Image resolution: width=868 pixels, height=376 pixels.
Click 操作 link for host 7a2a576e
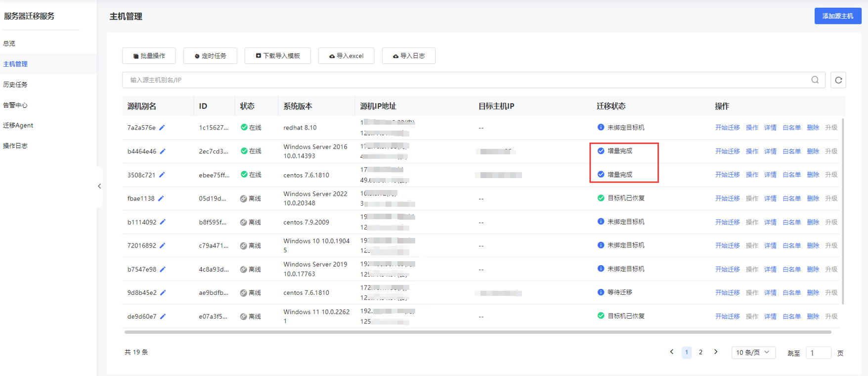pyautogui.click(x=752, y=128)
